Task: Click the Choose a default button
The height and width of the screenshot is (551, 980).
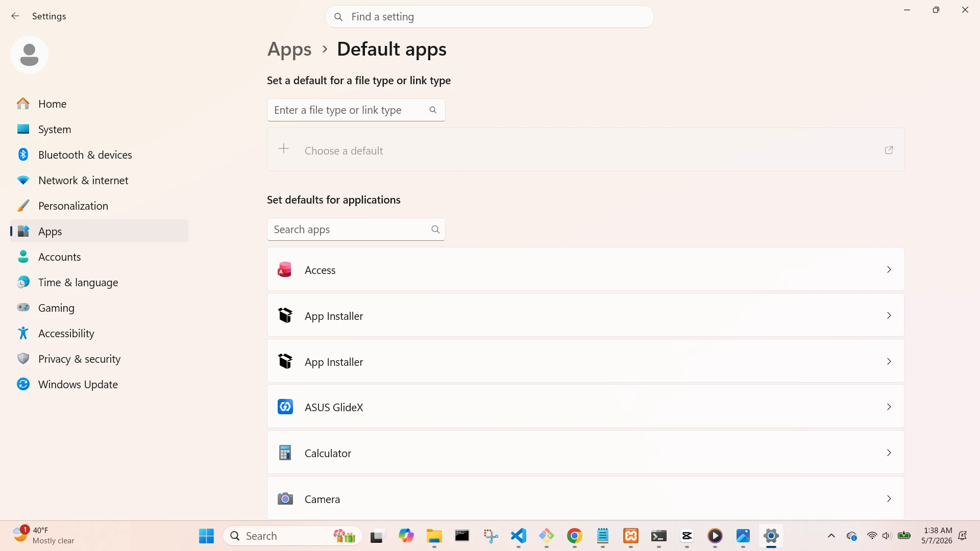Action: pos(585,150)
